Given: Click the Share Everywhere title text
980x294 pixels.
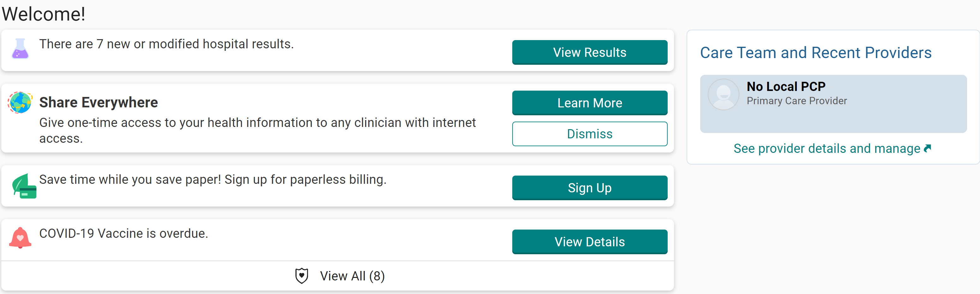Looking at the screenshot, I should (x=99, y=102).
